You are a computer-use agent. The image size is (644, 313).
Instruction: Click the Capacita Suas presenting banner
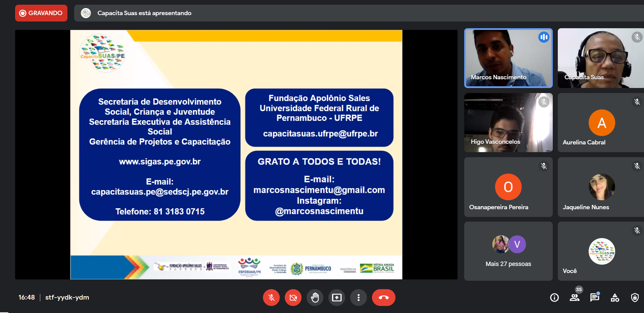pyautogui.click(x=144, y=13)
